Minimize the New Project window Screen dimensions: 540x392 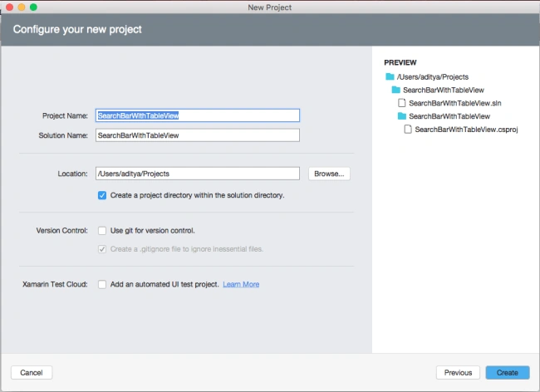[x=22, y=7]
